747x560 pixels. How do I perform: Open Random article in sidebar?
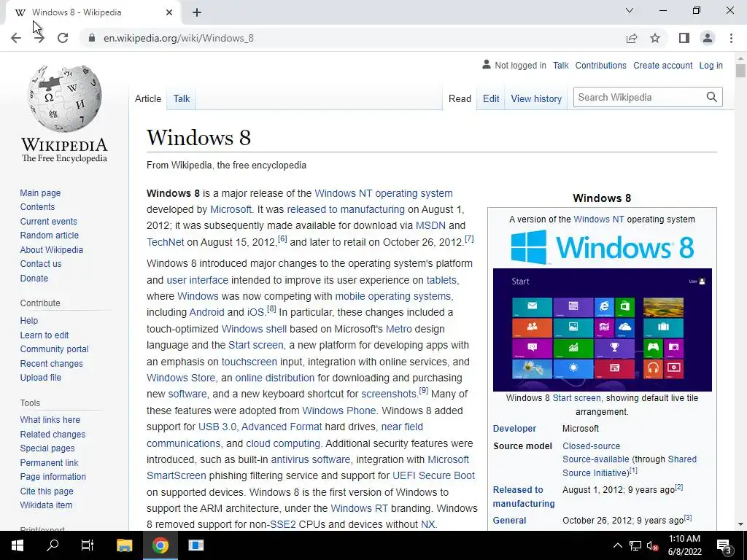pyautogui.click(x=49, y=236)
